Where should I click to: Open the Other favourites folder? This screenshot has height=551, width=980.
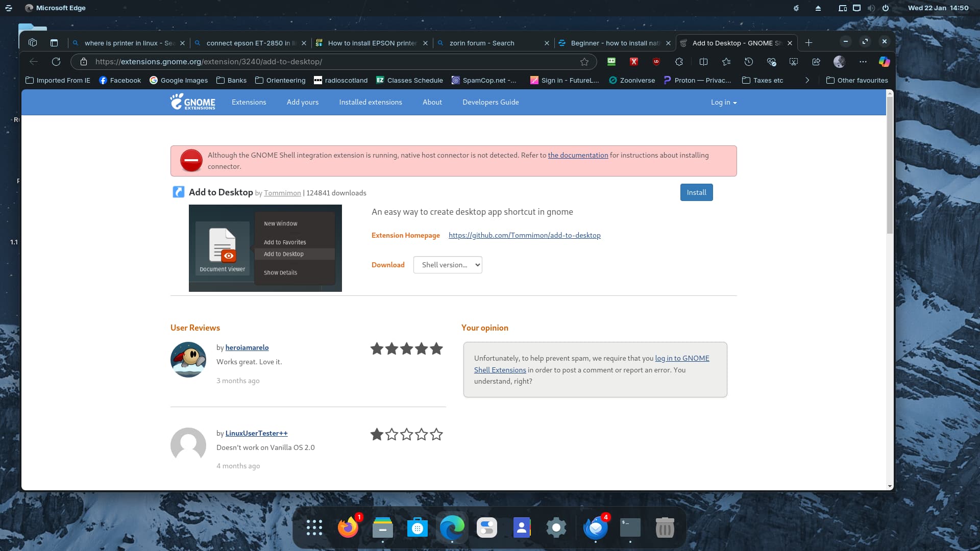pyautogui.click(x=857, y=80)
